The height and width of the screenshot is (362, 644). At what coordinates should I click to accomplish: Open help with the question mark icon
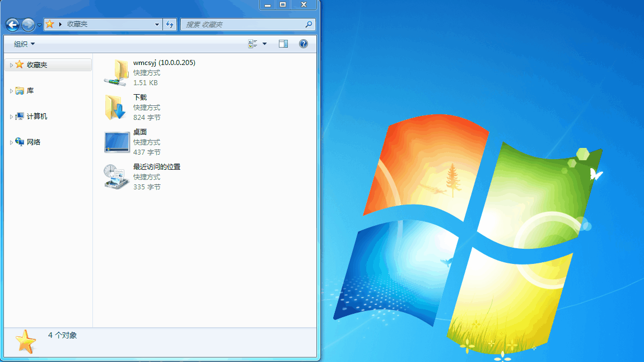pos(304,44)
